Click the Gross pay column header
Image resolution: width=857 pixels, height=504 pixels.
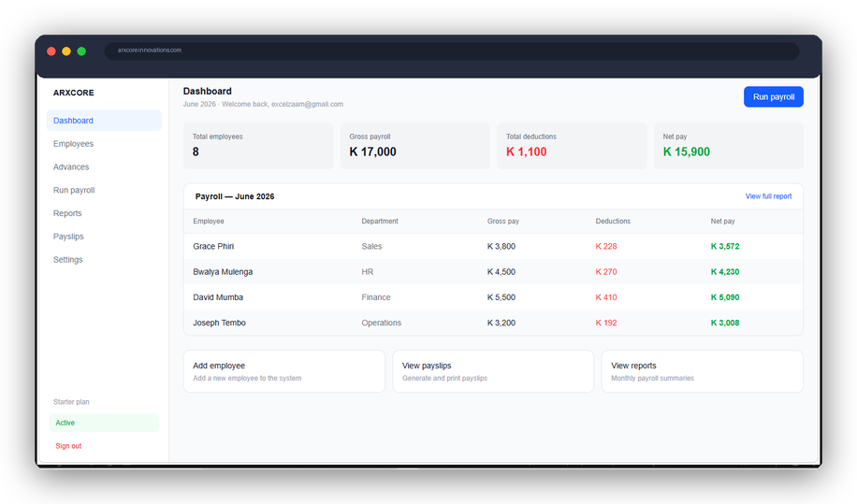[503, 222]
